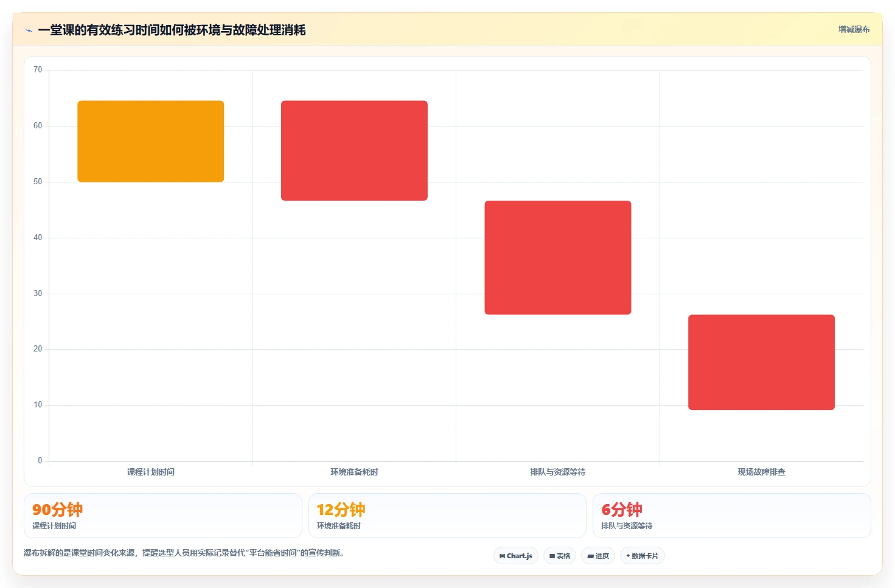Click the 表格 tag chip
Viewport: 895px width, 588px height.
click(x=560, y=556)
